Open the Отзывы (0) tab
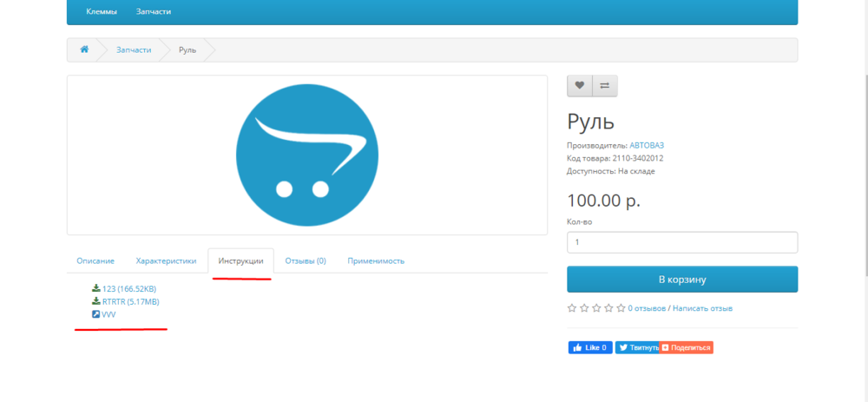868x402 pixels. click(x=306, y=260)
